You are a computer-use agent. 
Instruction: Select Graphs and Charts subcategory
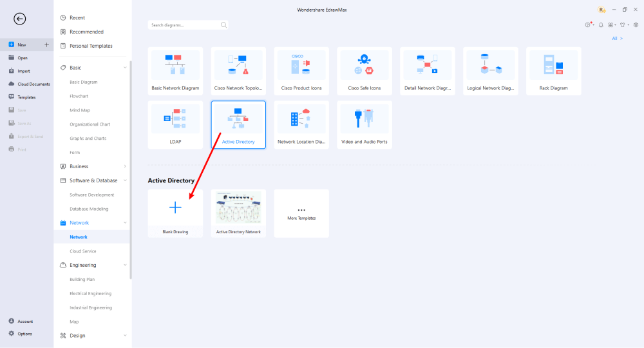88,139
